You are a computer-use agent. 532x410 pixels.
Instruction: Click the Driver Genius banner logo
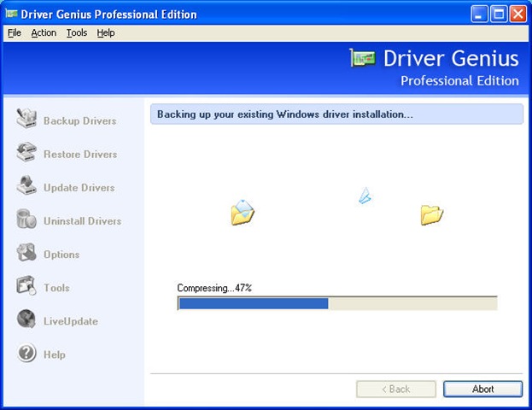(363, 58)
